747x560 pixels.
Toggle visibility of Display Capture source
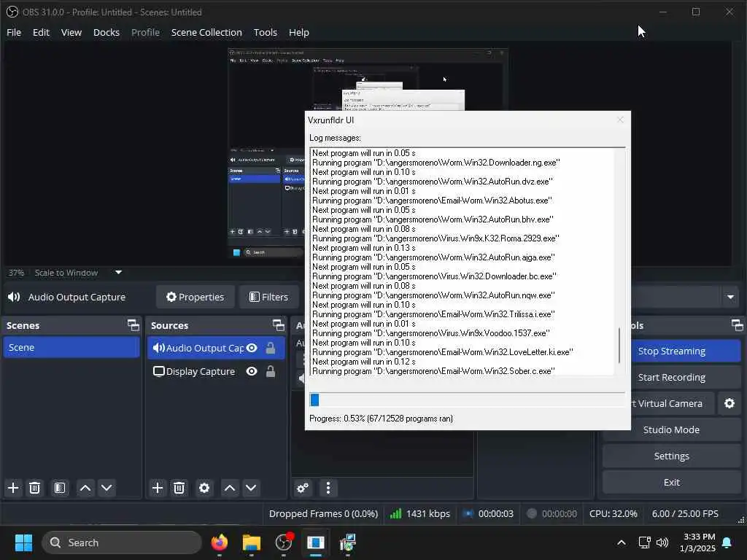(252, 371)
